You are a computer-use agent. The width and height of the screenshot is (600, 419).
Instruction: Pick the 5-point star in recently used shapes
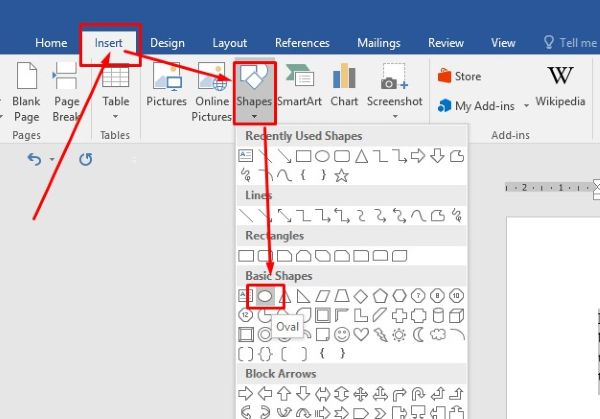[341, 175]
